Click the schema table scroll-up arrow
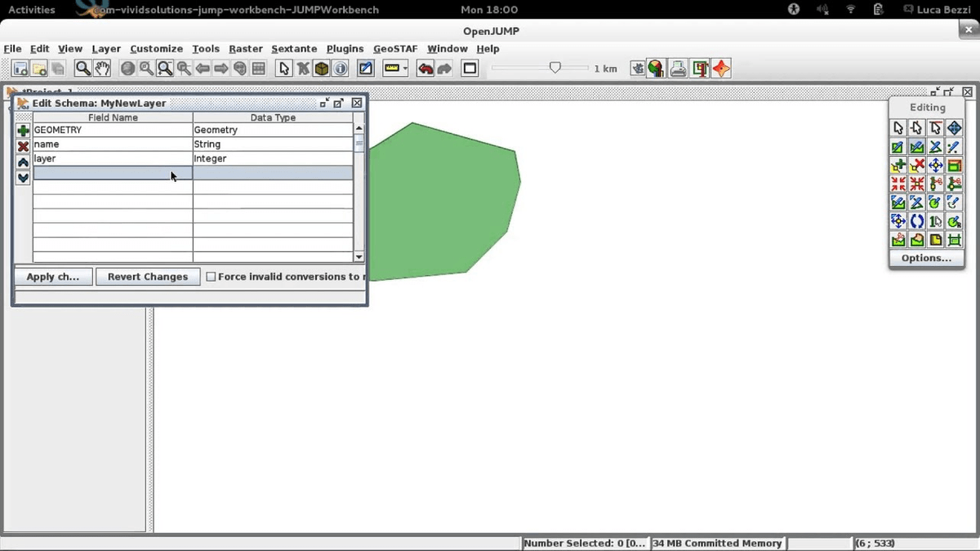 click(x=359, y=129)
